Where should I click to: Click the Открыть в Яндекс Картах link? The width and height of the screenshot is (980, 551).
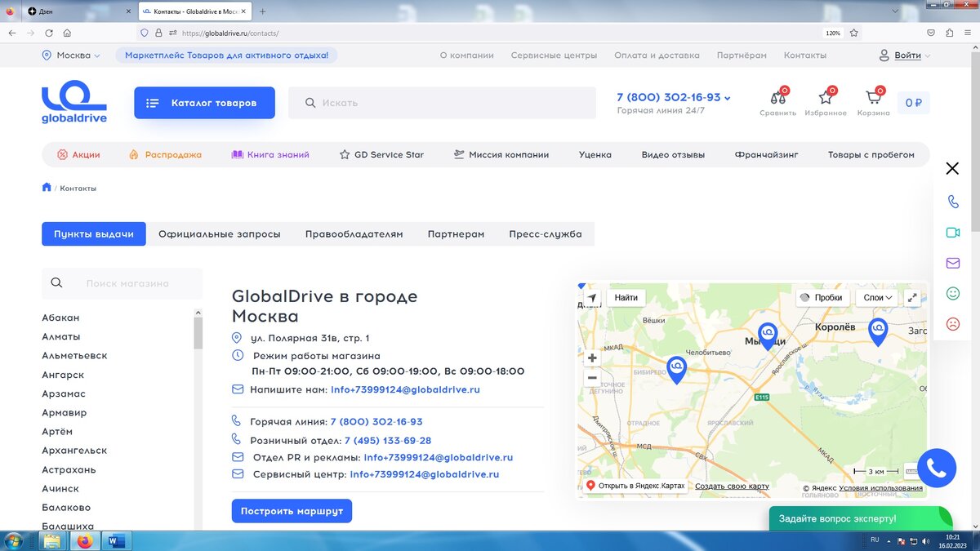click(x=635, y=486)
